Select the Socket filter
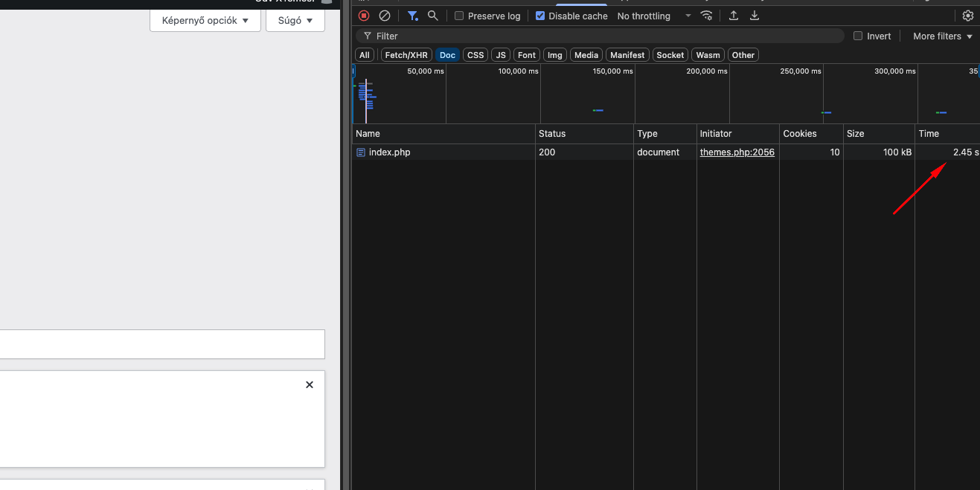 coord(670,55)
